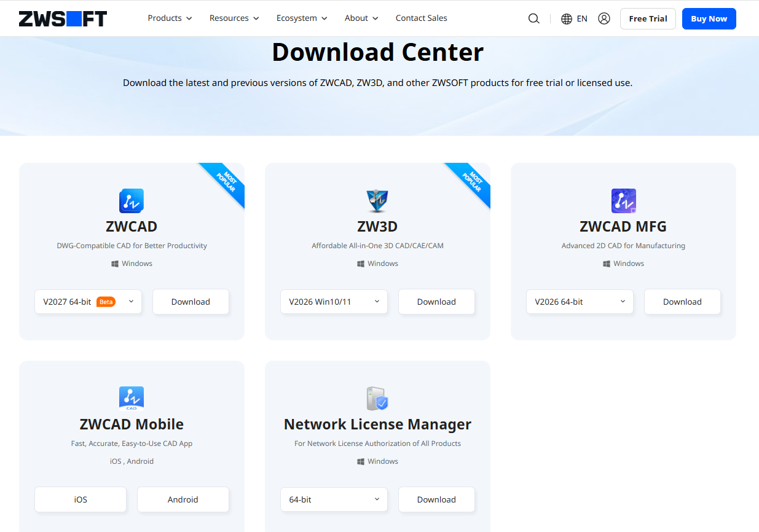759x532 pixels.
Task: Open Network License Manager 64-bit dropdown
Action: [x=334, y=499]
